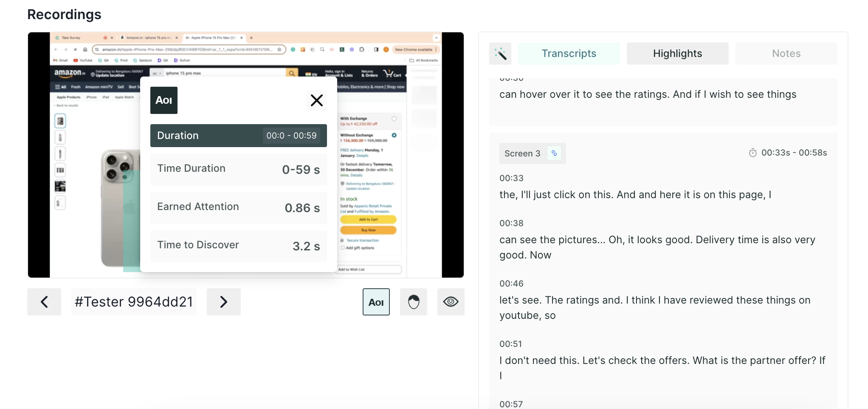Click the AOI logo in the popup header

coord(164,100)
